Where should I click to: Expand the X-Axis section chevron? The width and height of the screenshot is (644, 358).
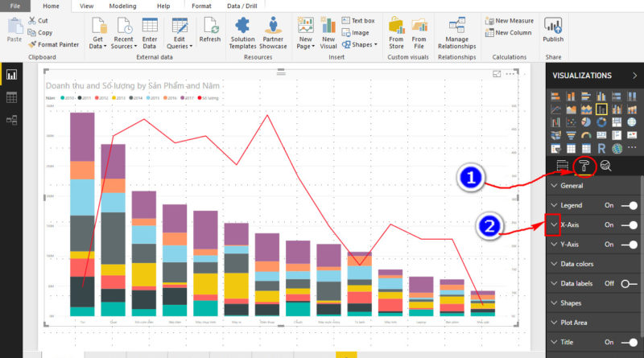553,225
